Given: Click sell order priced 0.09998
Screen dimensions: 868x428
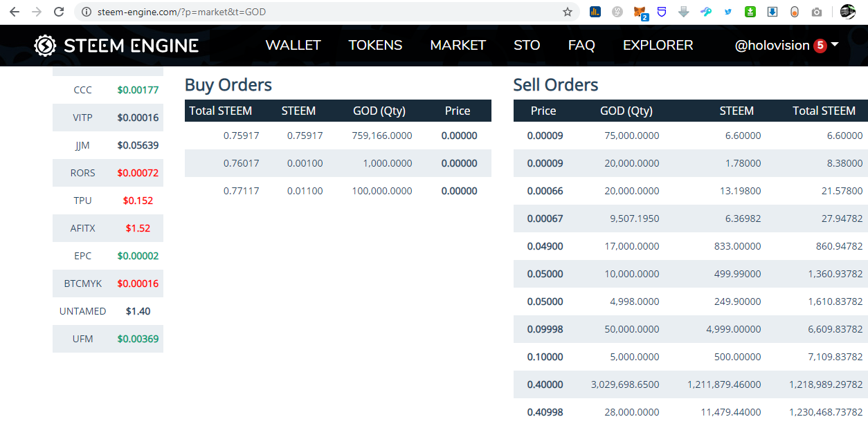Looking at the screenshot, I should [x=691, y=329].
